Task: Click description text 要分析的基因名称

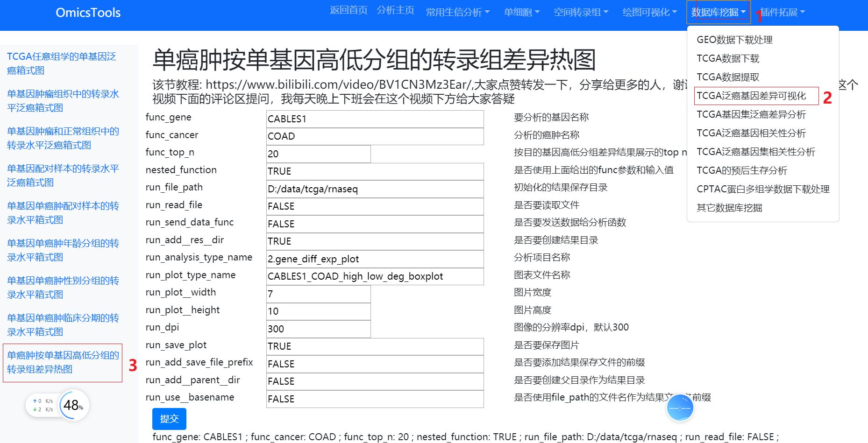Action: tap(551, 117)
